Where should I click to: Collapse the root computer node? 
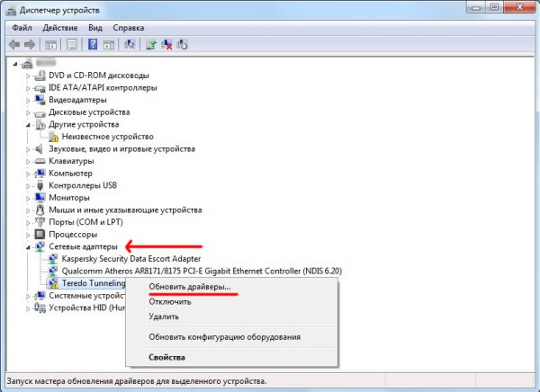[x=15, y=64]
